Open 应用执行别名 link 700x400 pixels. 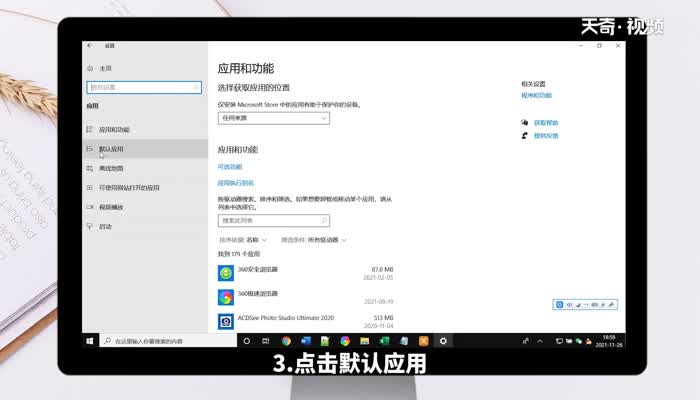point(236,183)
